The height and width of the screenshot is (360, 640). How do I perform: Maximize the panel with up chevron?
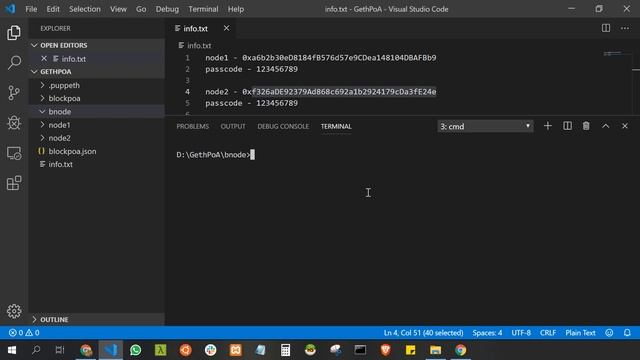point(606,126)
